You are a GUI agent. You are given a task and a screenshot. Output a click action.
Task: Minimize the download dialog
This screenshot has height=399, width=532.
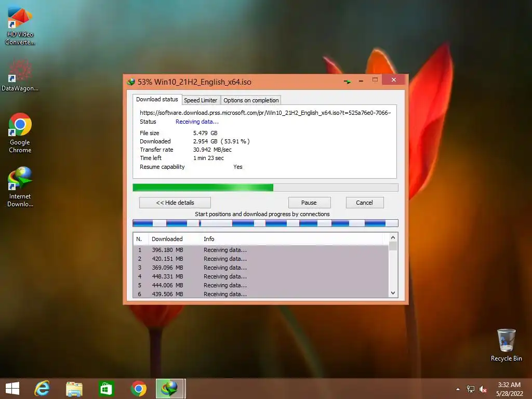361,81
